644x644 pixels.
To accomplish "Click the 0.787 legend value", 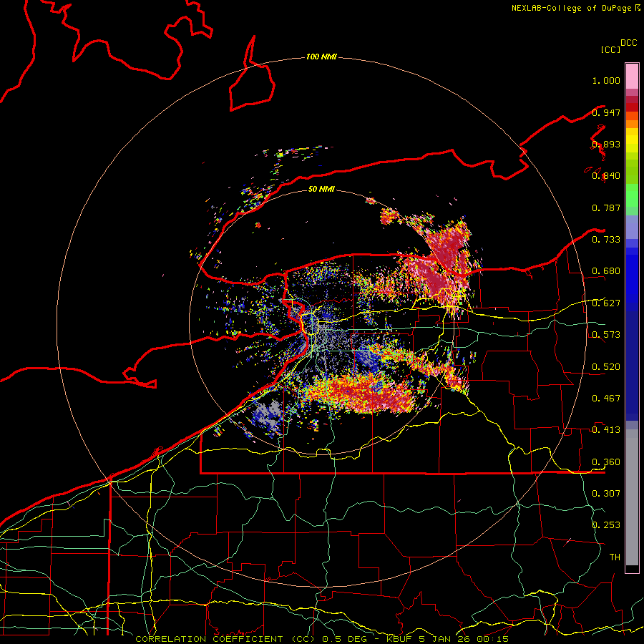I will click(x=606, y=208).
